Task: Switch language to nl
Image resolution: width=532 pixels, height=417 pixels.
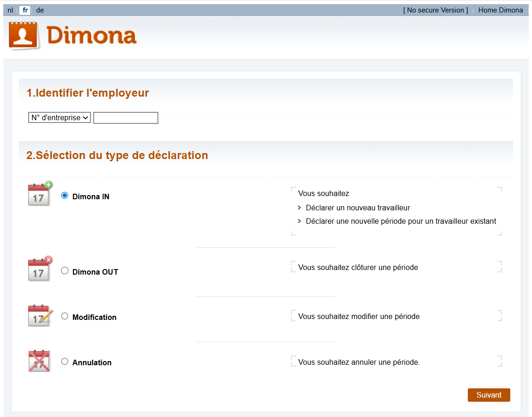Action: [10, 10]
